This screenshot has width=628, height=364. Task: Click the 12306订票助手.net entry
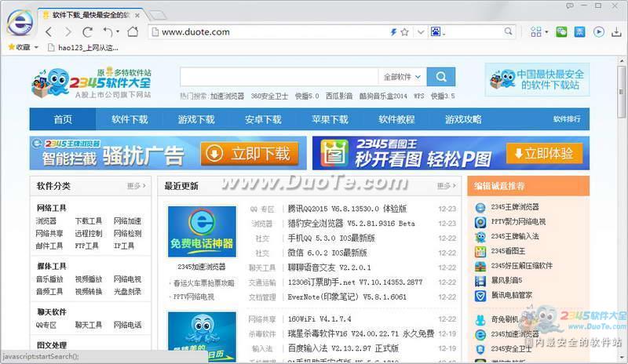click(355, 282)
